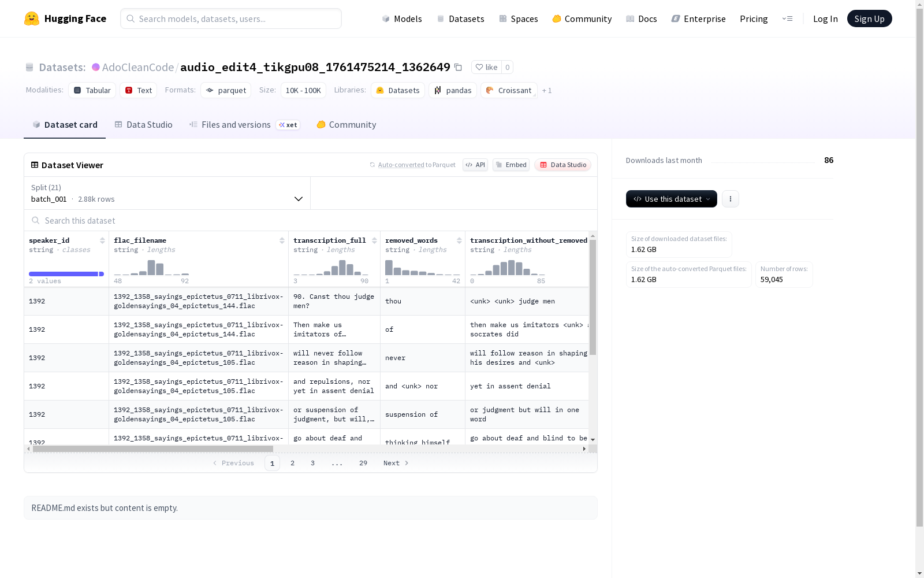Click the 'suspension of' removed_words cell

(x=423, y=414)
